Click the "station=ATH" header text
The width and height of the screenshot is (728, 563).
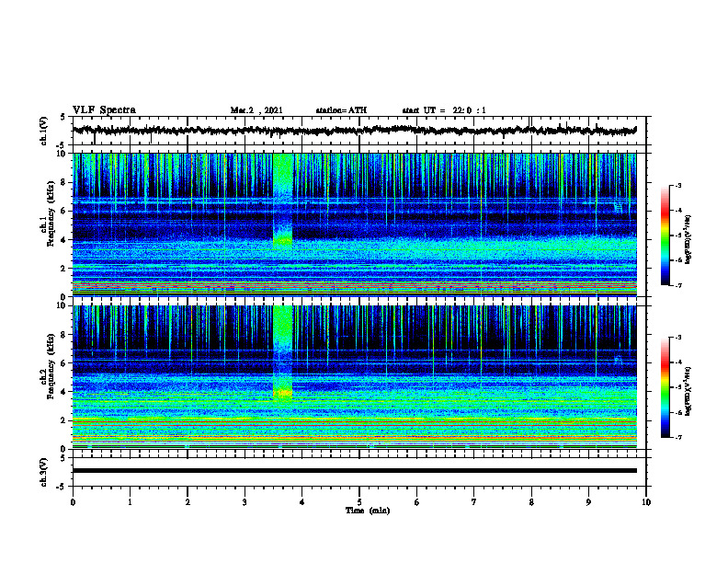click(341, 110)
